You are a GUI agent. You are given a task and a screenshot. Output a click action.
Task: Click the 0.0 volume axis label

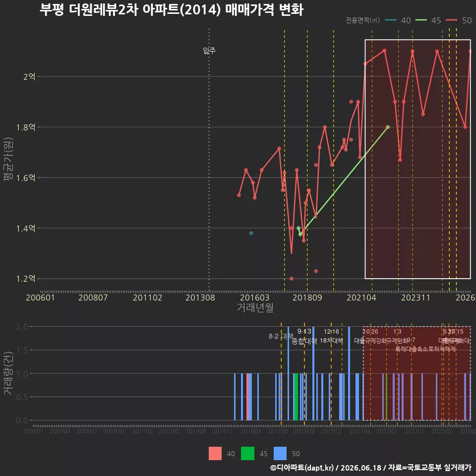[x=22, y=420]
